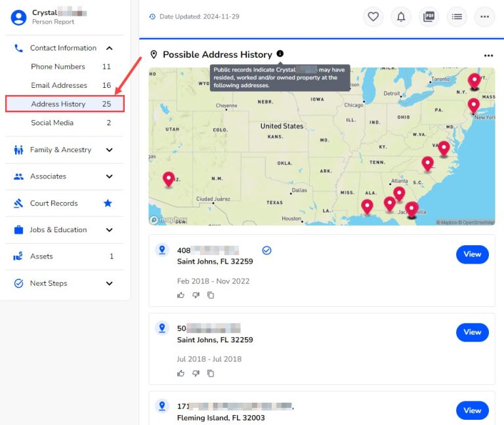This screenshot has width=504, height=425.
Task: Open Email Addresses in the sidebar
Action: [x=59, y=85]
